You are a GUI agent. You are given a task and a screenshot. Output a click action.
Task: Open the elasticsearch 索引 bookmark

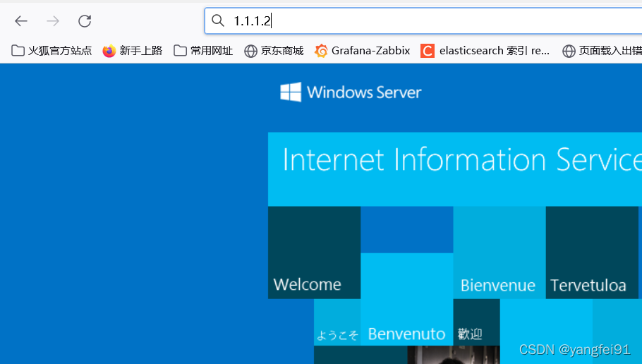tap(485, 51)
